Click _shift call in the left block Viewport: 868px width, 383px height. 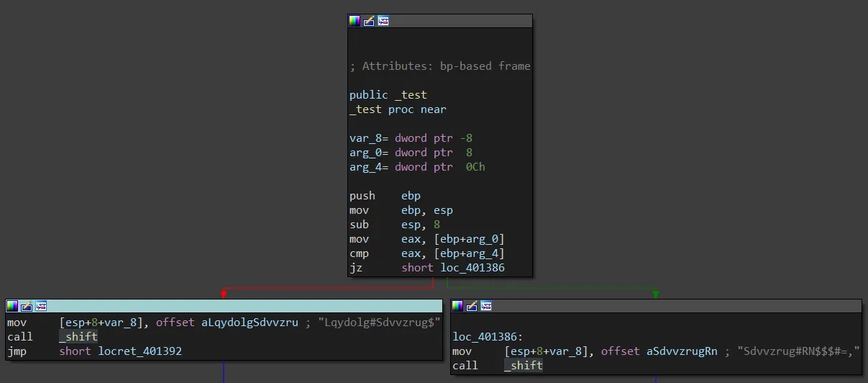click(78, 337)
